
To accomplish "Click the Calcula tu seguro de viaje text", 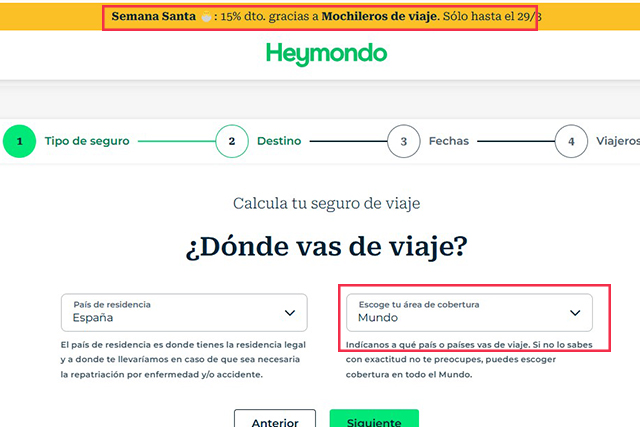I will [327, 203].
